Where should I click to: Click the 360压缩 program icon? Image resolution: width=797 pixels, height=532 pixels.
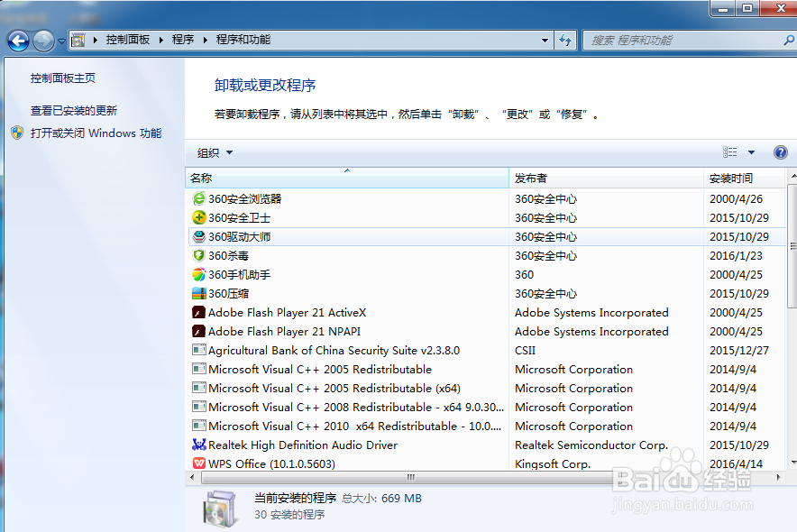[x=198, y=293]
